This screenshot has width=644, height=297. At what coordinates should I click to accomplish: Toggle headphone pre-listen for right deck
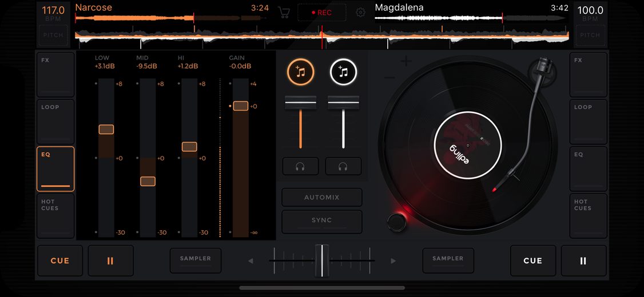click(343, 166)
